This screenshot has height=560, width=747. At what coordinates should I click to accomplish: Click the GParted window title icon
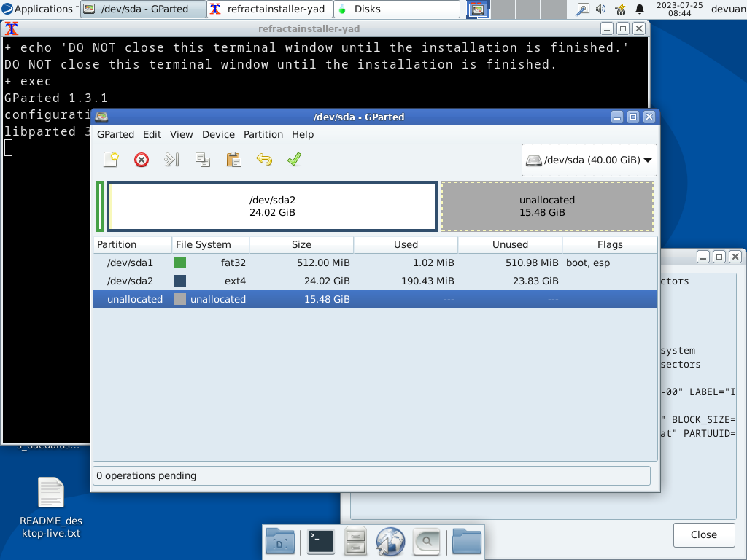101,117
